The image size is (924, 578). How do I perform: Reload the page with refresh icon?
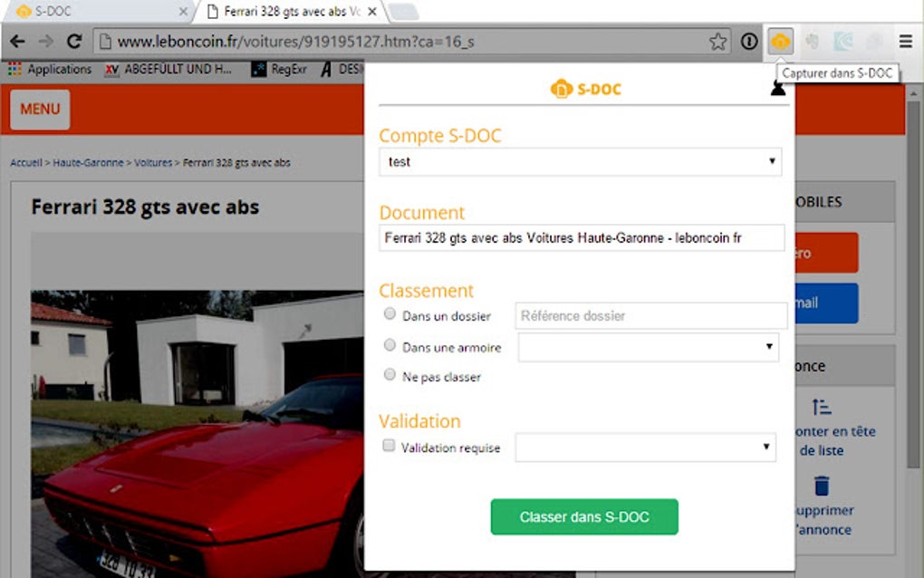[74, 42]
